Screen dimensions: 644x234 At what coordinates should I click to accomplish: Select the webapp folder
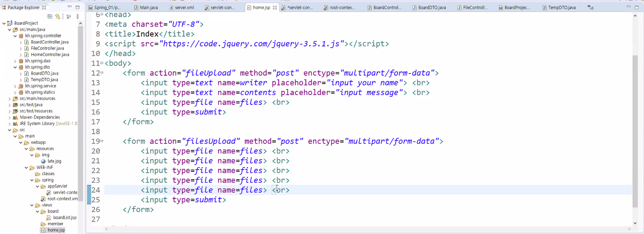38,143
